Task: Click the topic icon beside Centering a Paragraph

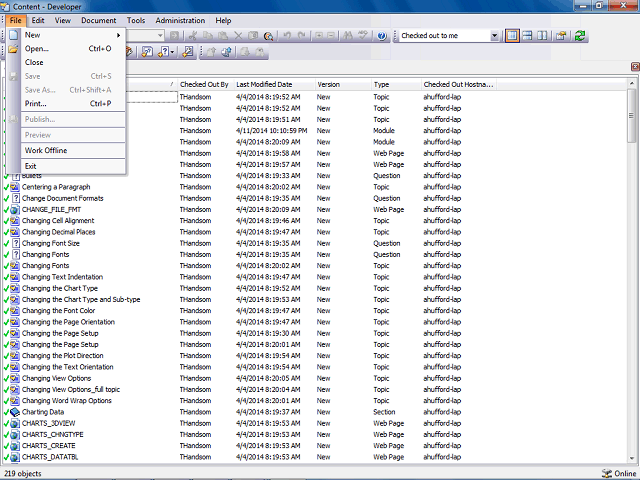Action: (15, 187)
